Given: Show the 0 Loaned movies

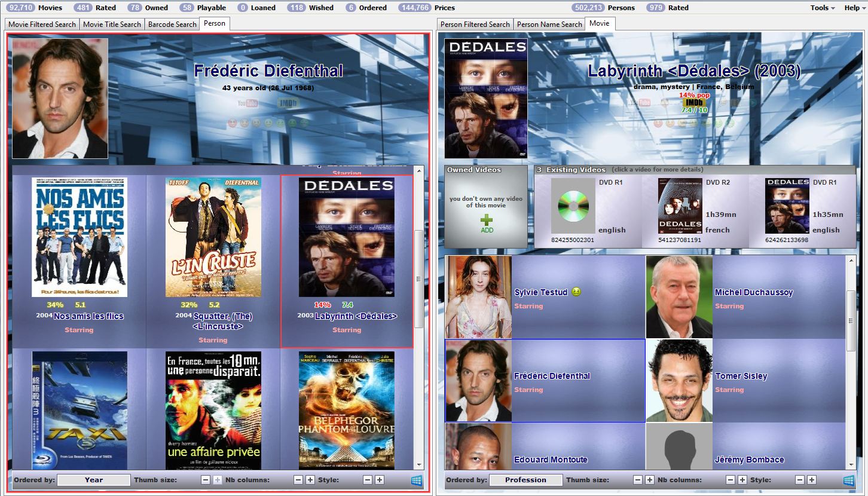Looking at the screenshot, I should click(x=256, y=8).
